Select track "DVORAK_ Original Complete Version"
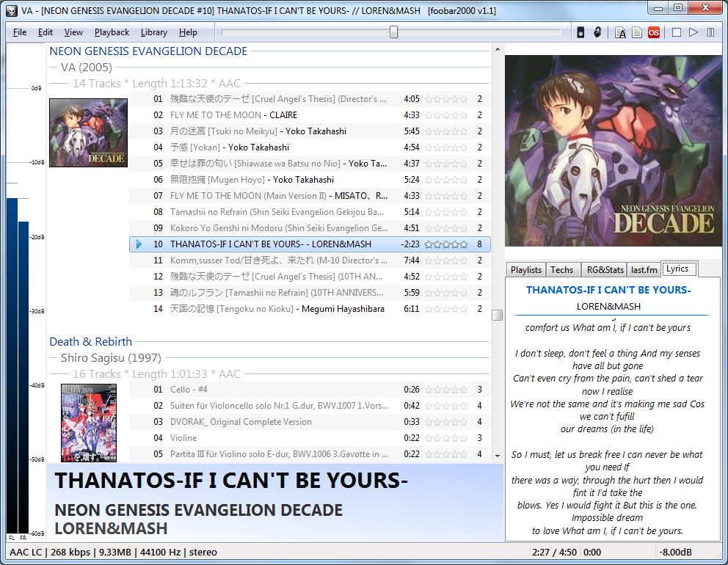 (x=310, y=421)
